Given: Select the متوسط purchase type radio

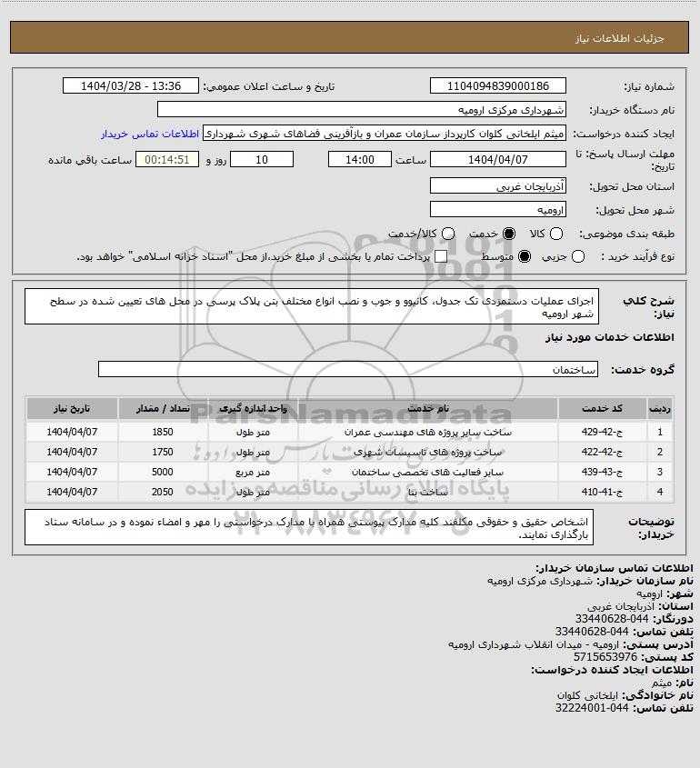Looking at the screenshot, I should [525, 256].
